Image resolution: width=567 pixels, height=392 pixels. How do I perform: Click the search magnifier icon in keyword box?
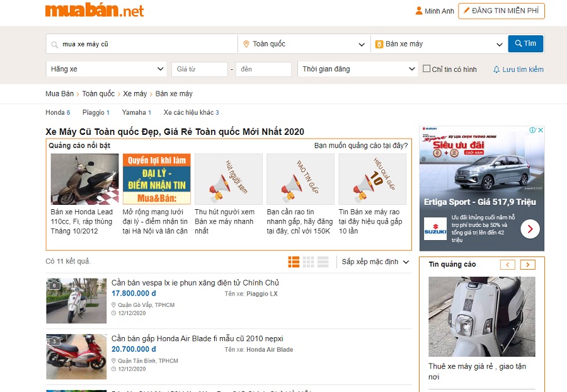tap(55, 45)
